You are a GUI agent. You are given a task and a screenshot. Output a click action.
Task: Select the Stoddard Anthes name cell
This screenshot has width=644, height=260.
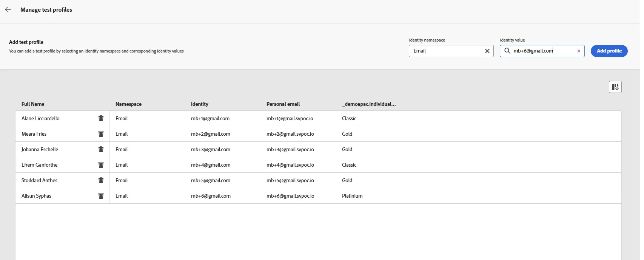(x=39, y=180)
